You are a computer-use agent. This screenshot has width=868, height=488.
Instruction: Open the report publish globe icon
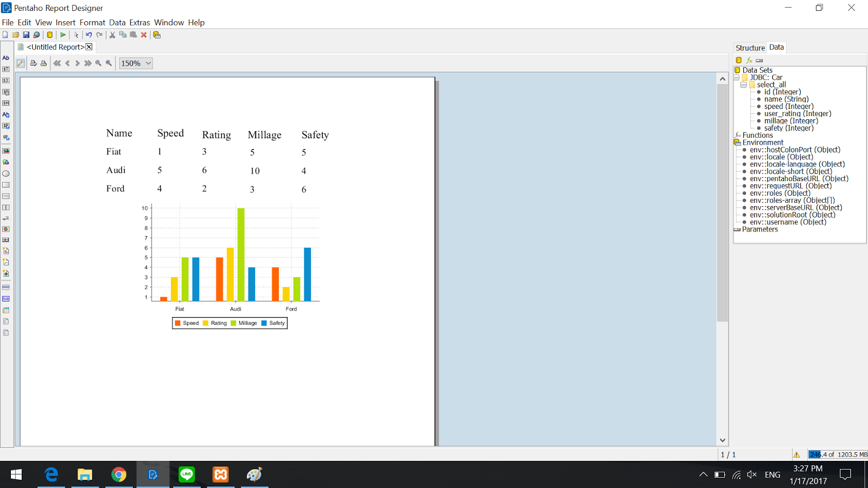[x=36, y=34]
